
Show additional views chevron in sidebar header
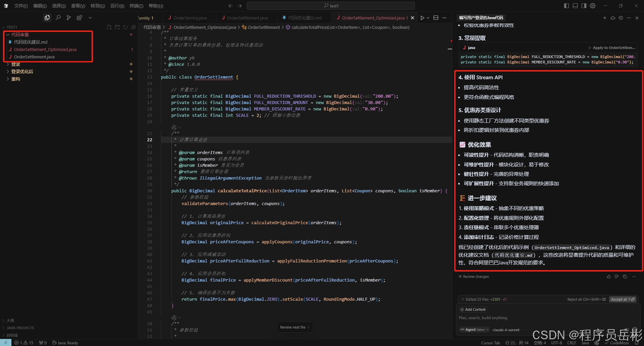tap(90, 17)
